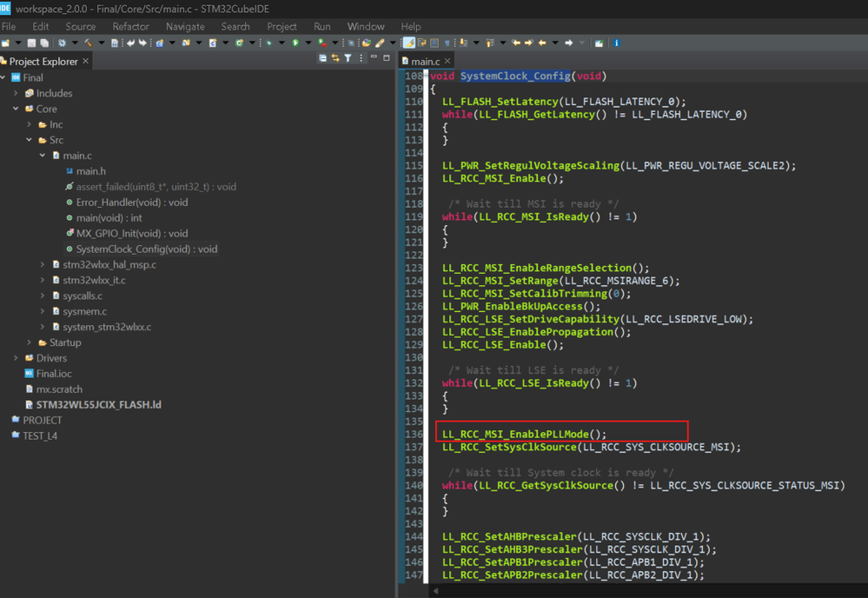Click the green Run button icon
This screenshot has height=598, width=868.
(x=295, y=43)
